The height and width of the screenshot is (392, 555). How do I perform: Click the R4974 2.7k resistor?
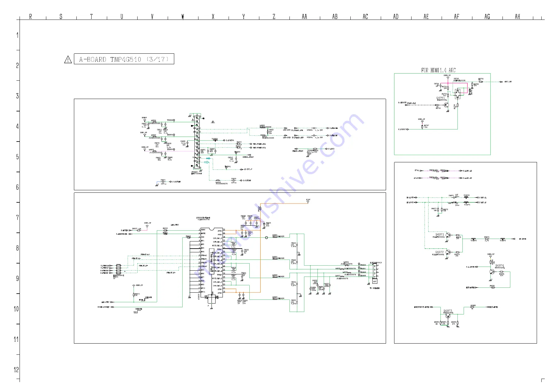point(487,239)
